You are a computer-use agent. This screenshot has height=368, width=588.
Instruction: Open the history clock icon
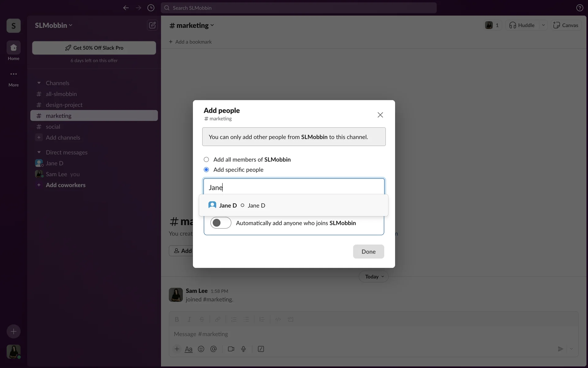coord(151,8)
